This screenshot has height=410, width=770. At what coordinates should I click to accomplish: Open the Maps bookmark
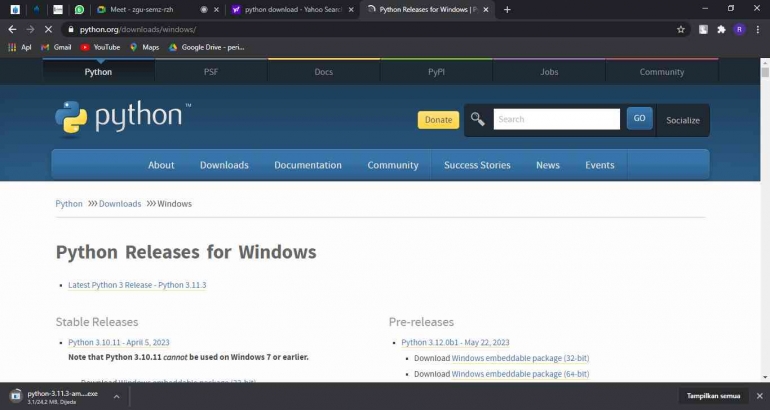point(144,47)
